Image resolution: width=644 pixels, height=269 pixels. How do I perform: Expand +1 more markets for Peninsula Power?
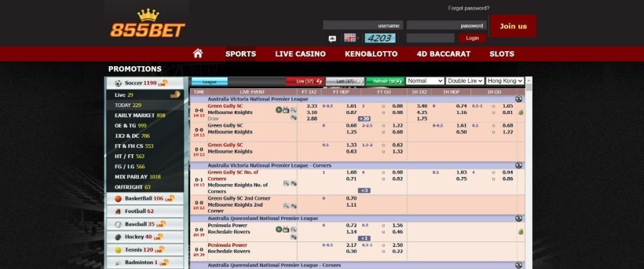point(364,238)
